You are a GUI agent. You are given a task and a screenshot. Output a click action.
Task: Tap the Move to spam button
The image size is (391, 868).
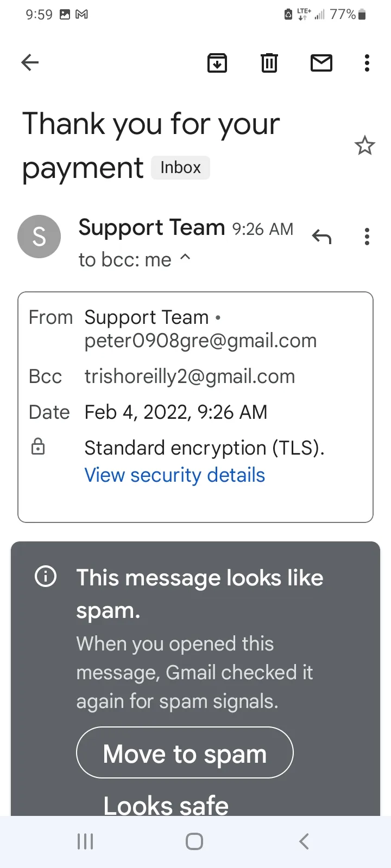pyautogui.click(x=185, y=752)
